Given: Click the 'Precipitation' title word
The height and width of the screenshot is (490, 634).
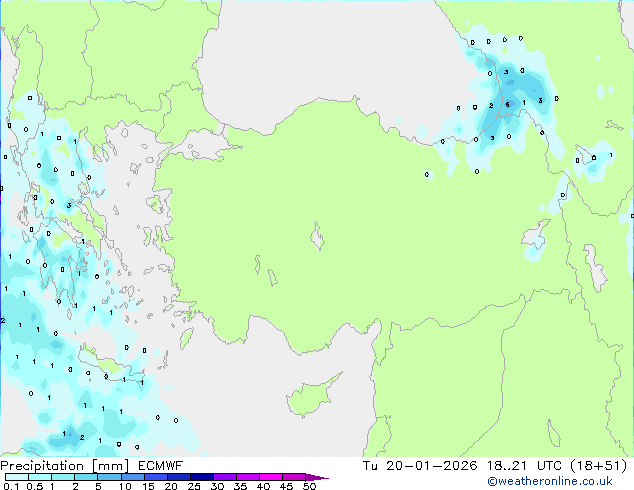Looking at the screenshot, I should [x=42, y=466].
